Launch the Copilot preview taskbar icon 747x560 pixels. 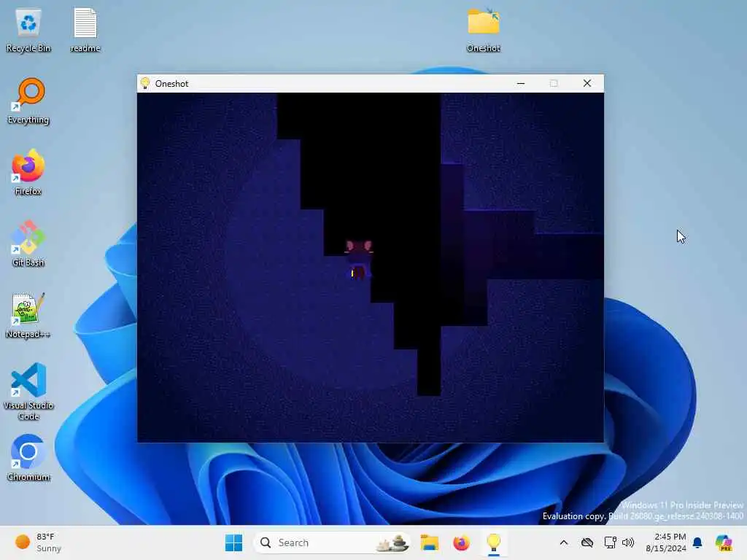click(x=724, y=542)
